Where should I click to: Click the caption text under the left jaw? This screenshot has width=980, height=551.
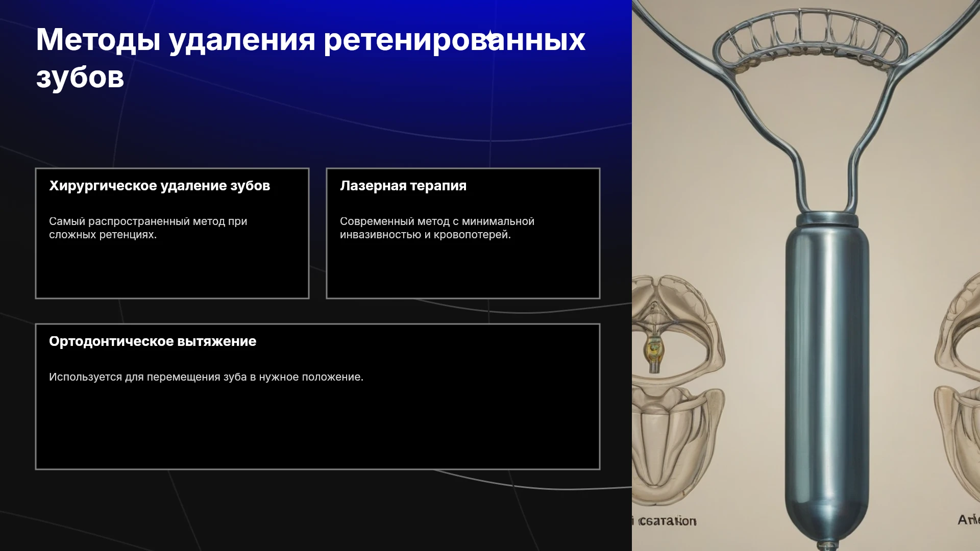665,521
